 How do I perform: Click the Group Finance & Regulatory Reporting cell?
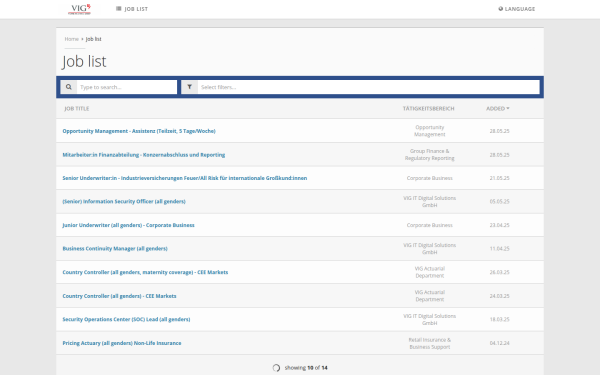[x=429, y=155]
